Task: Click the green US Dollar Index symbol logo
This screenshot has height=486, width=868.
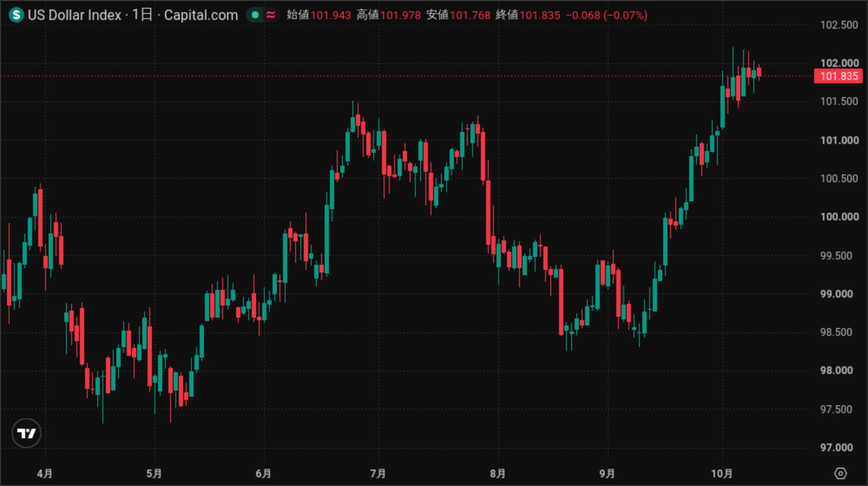Action: [x=16, y=15]
